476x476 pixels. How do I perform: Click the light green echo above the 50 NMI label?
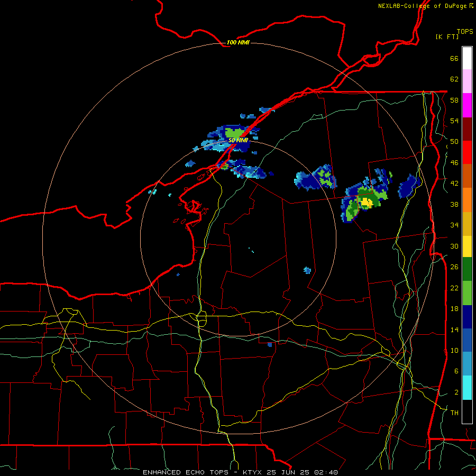[x=234, y=133]
